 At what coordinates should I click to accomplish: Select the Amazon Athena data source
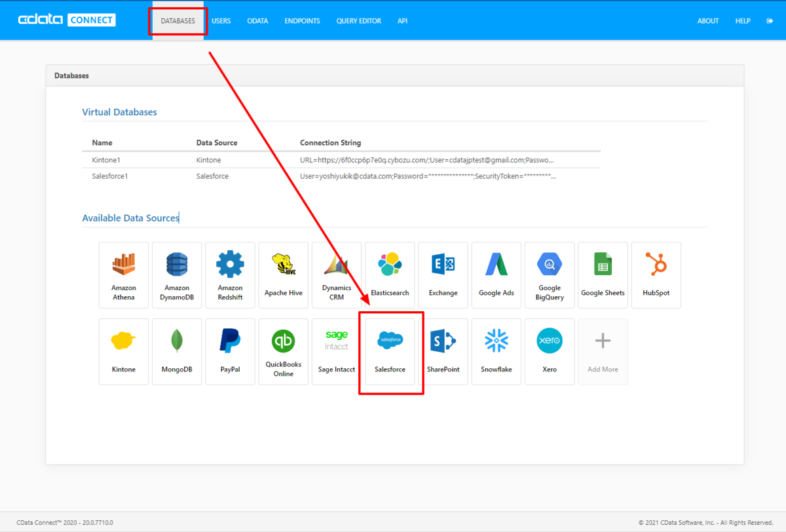[124, 275]
